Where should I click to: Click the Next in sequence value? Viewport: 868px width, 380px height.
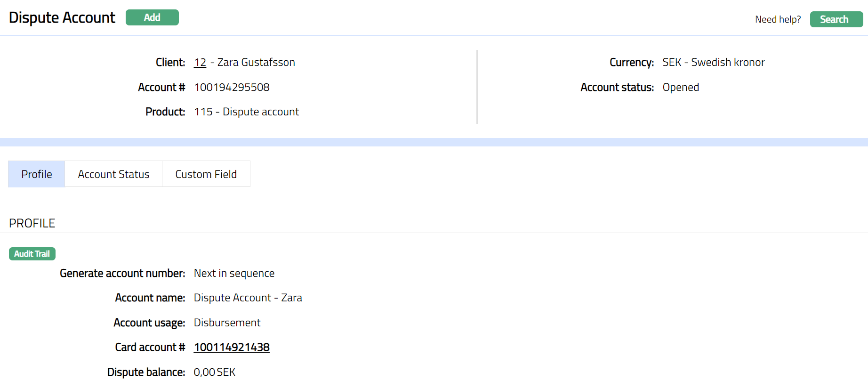pyautogui.click(x=234, y=274)
